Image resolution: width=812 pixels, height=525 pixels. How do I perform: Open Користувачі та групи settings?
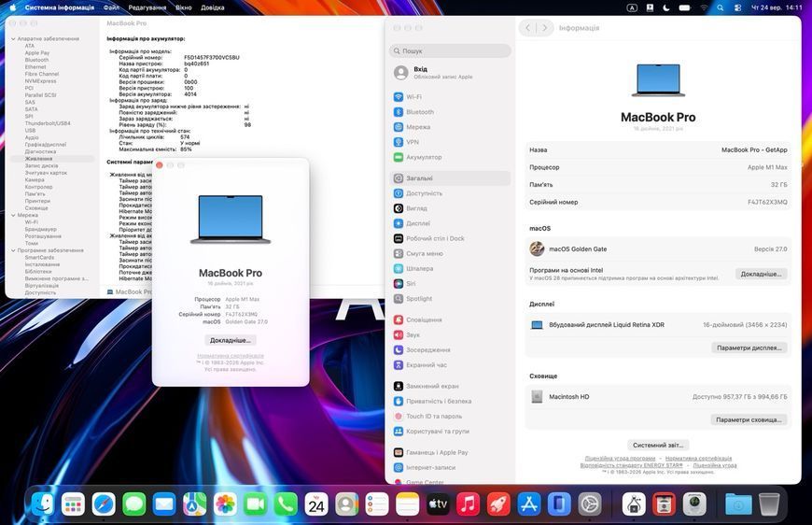pyautogui.click(x=450, y=432)
